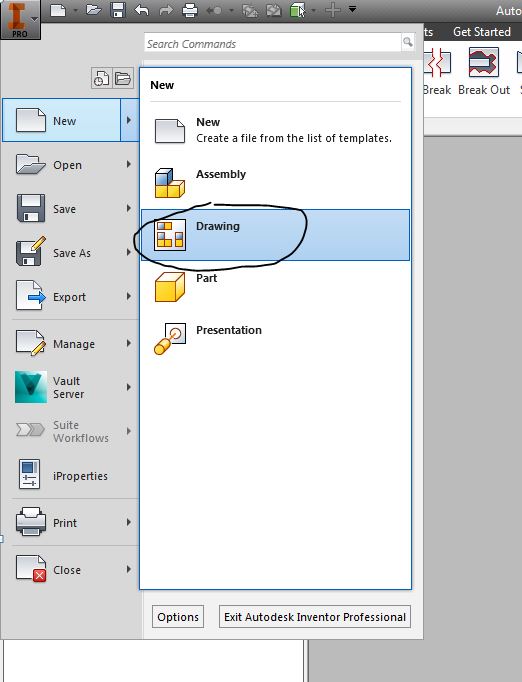Open the Customize Quick Access Toolbar dropdown arrow

point(352,9)
